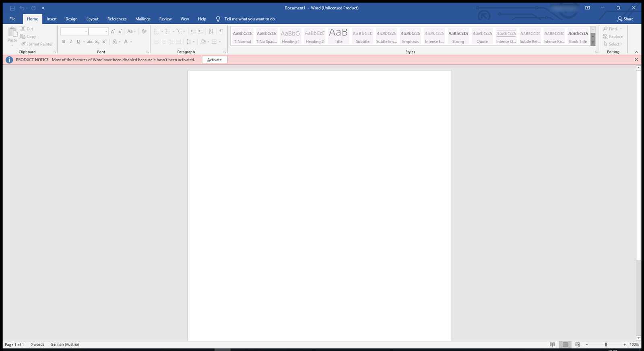Click the font color A icon
The width and height of the screenshot is (644, 351).
(x=126, y=42)
